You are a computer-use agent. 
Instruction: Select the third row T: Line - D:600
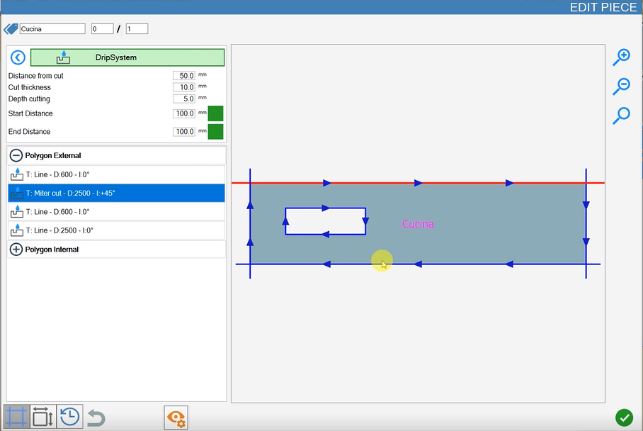pos(116,212)
